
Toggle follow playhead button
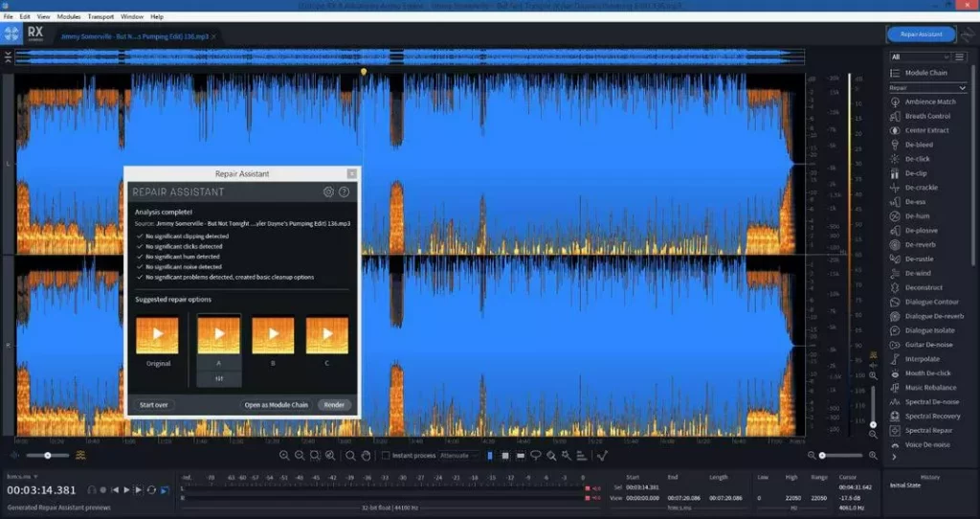[165, 490]
